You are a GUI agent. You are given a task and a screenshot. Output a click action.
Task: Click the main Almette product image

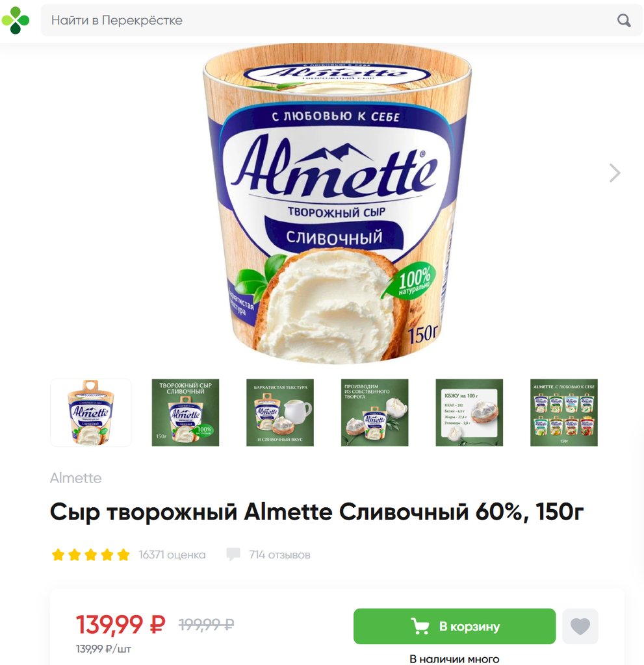point(337,203)
